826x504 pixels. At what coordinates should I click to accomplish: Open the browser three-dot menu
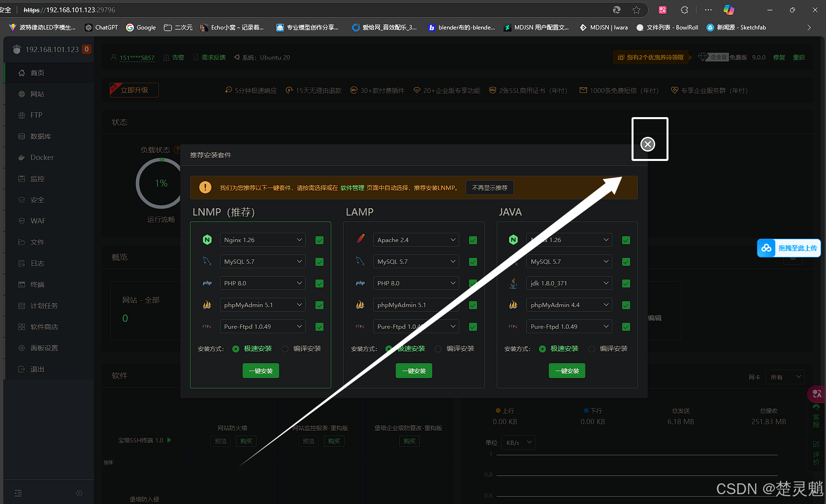pyautogui.click(x=708, y=10)
